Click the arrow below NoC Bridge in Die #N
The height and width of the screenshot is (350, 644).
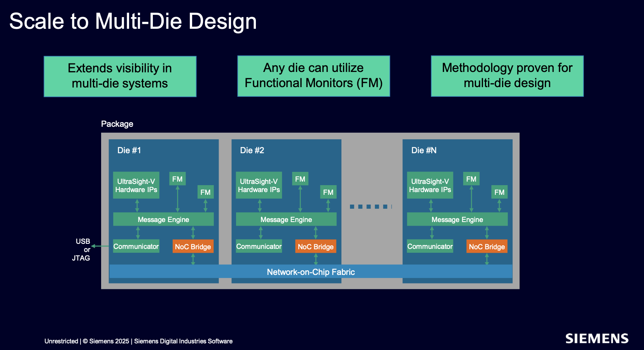(x=486, y=259)
